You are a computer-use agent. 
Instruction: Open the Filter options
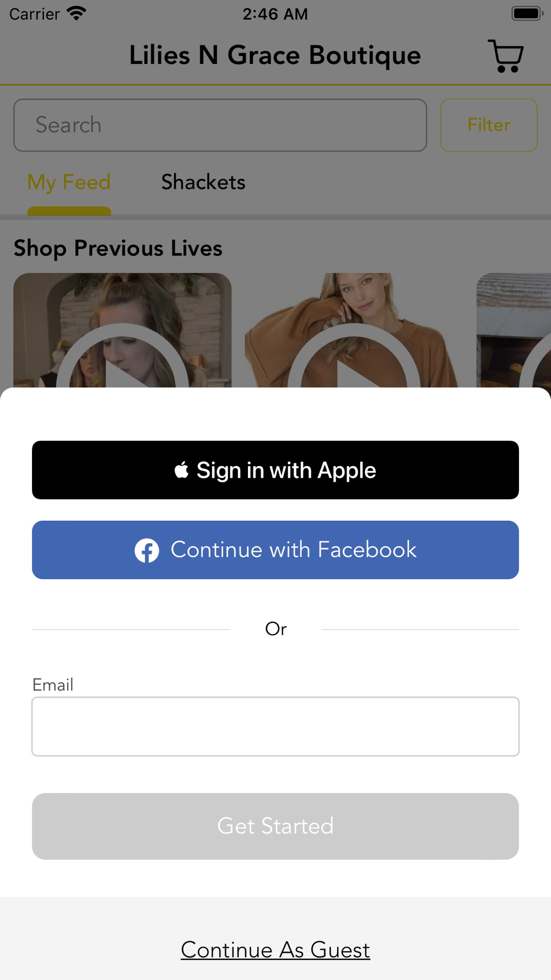click(x=489, y=125)
